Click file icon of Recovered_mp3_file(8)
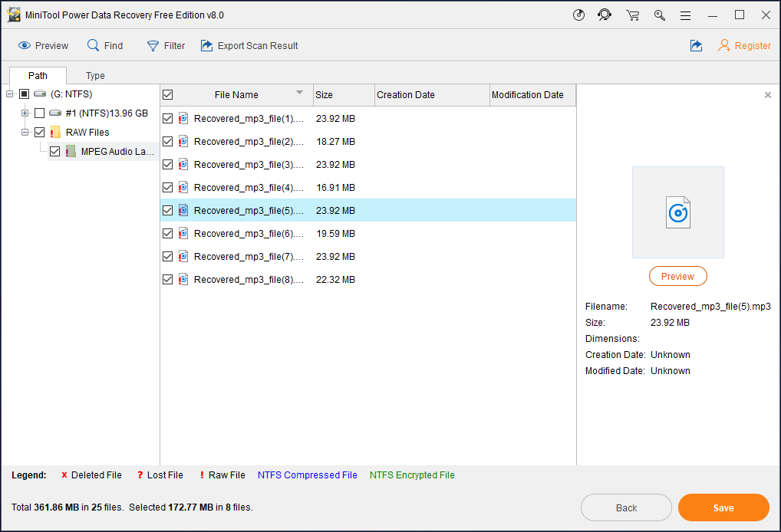Screen dimensions: 781x532 pyautogui.click(x=183, y=279)
